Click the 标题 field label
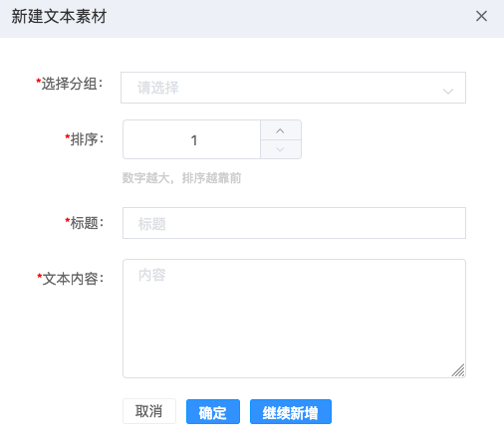Screen dimensions: 504x446 tap(85, 223)
